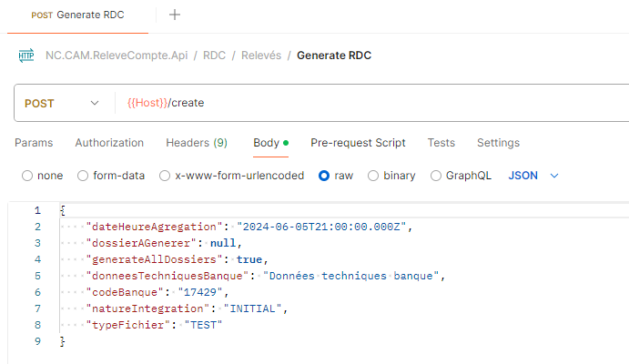Choose x-www-form-urlencoded body type
The height and width of the screenshot is (364, 629).
click(x=165, y=176)
